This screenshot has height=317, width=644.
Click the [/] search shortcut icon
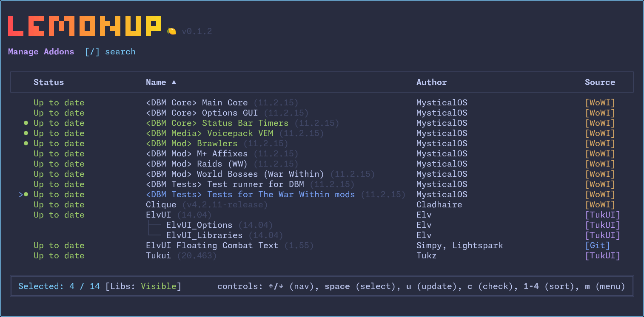click(x=92, y=51)
